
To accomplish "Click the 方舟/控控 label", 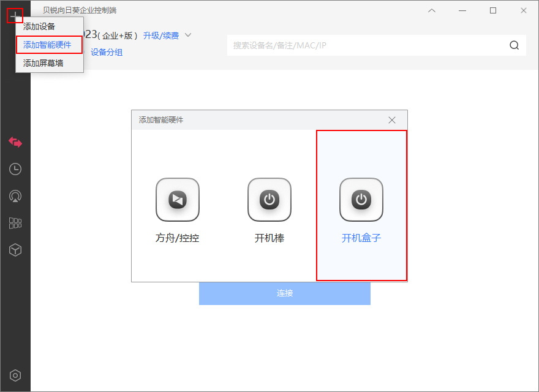I will coord(178,238).
